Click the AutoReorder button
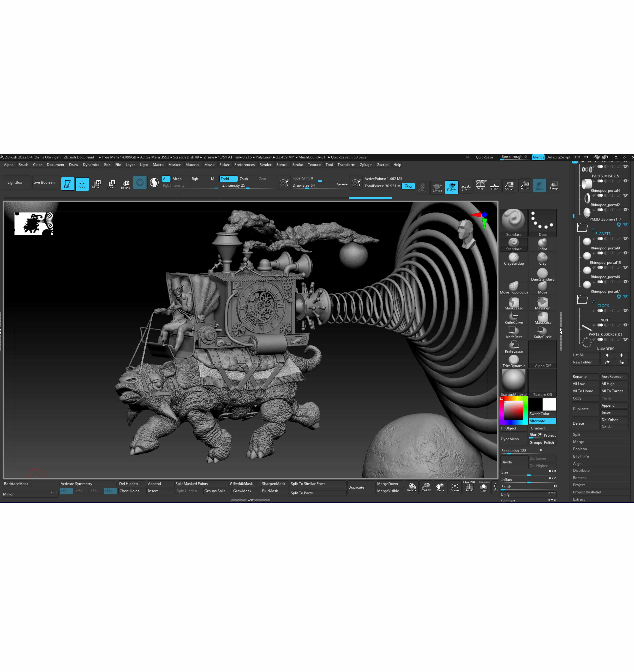The image size is (634, 672). click(x=614, y=377)
